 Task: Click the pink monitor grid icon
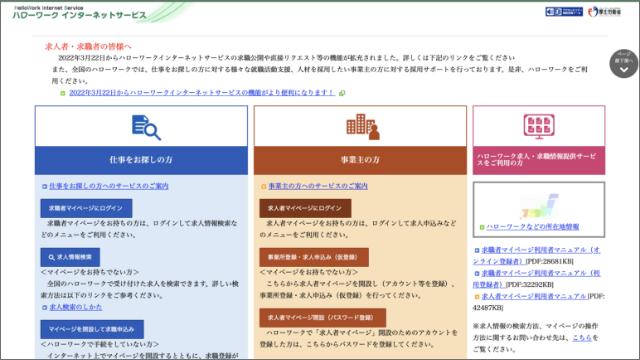point(539,126)
